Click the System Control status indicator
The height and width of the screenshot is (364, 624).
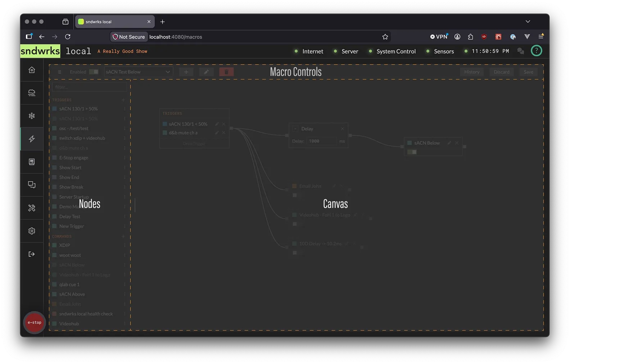point(392,51)
